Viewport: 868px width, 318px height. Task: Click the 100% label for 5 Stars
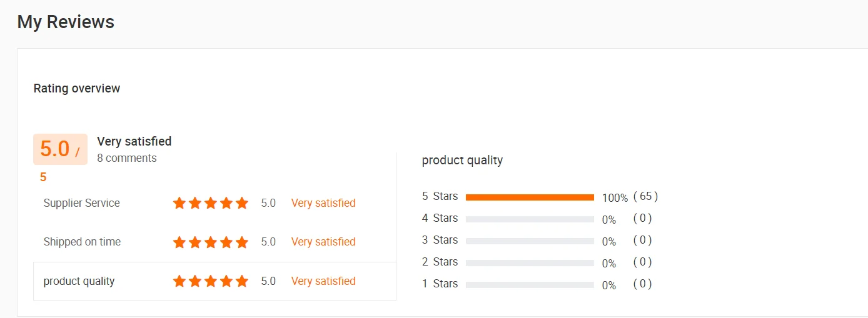[615, 198]
